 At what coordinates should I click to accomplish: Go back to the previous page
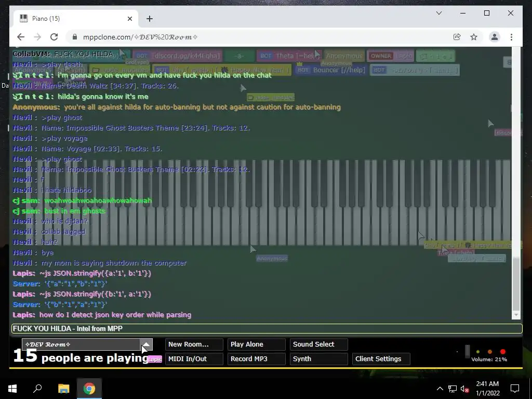pyautogui.click(x=21, y=37)
